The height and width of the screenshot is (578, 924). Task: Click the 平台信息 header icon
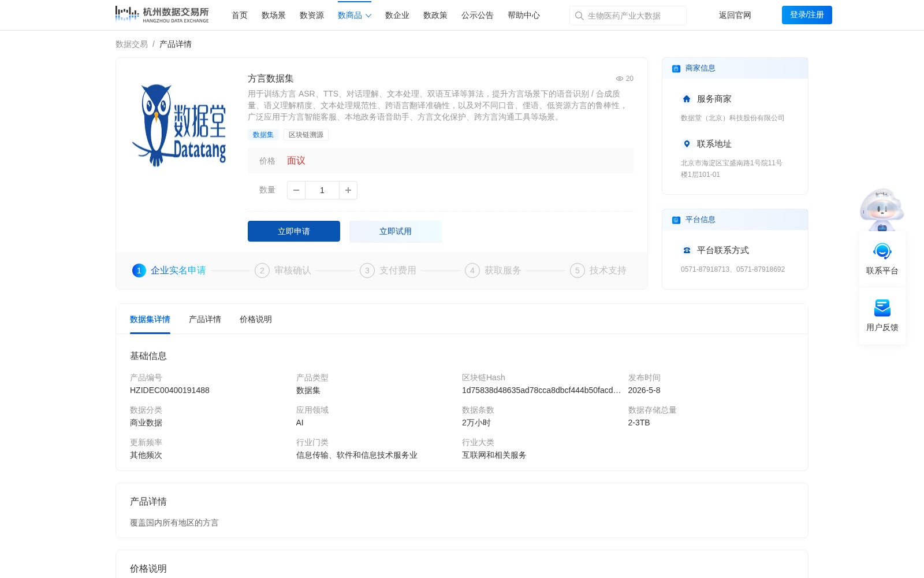[x=676, y=220]
